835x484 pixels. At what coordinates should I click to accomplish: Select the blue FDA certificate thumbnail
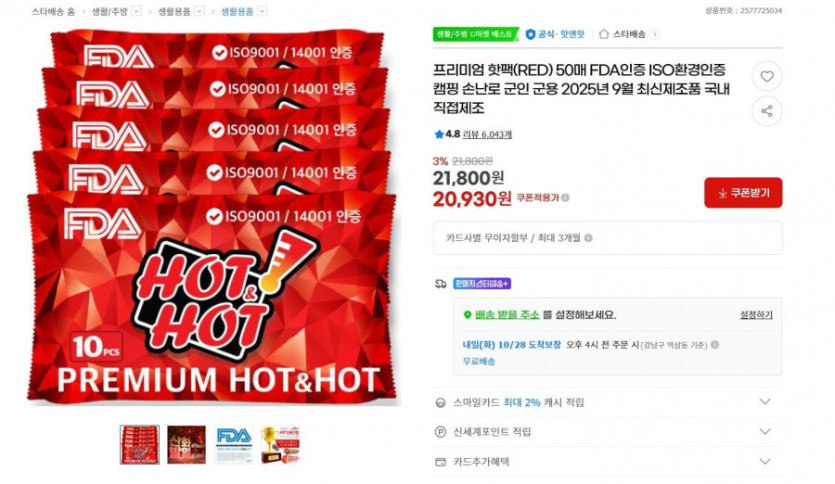click(x=233, y=445)
